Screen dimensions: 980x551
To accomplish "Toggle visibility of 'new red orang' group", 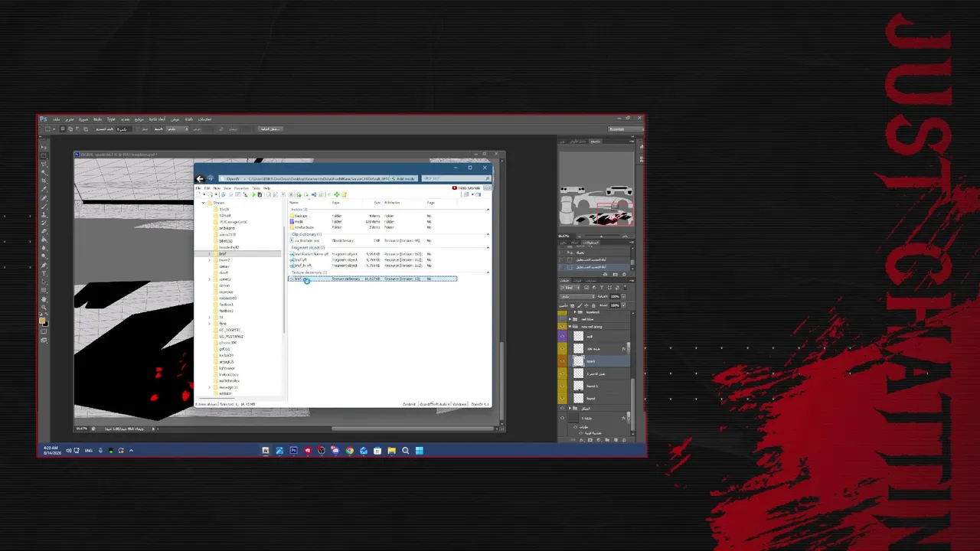I will (x=563, y=327).
